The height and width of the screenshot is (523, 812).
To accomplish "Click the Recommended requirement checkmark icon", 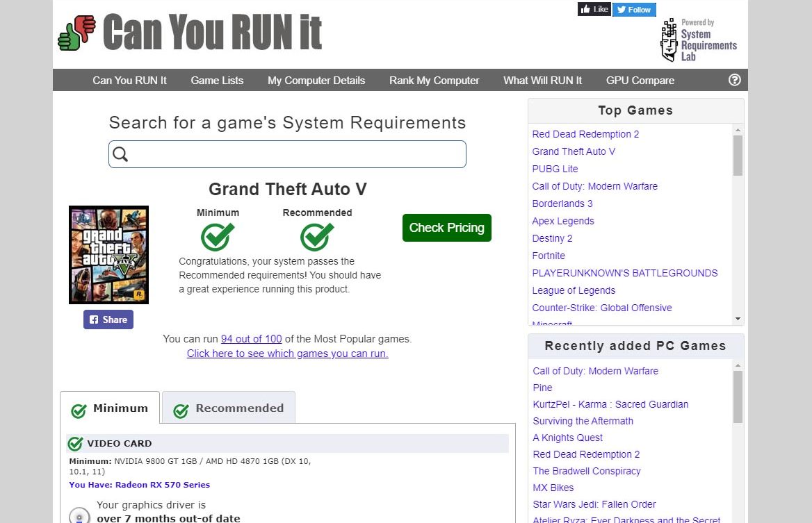I will (x=317, y=236).
